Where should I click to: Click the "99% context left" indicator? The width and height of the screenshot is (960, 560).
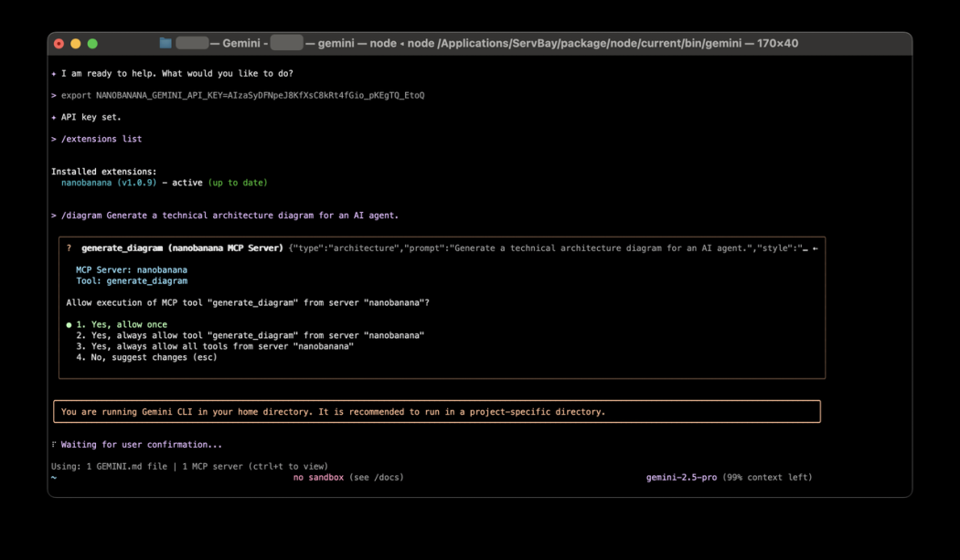tap(766, 477)
